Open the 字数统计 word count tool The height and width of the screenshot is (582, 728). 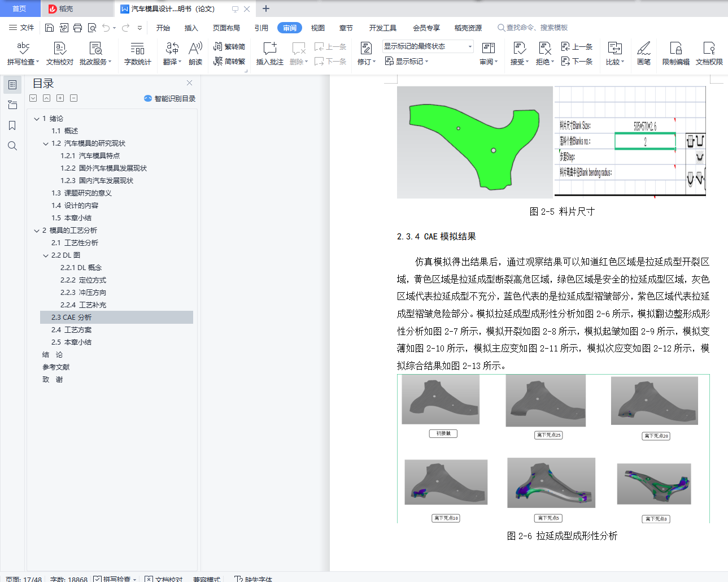tap(138, 54)
